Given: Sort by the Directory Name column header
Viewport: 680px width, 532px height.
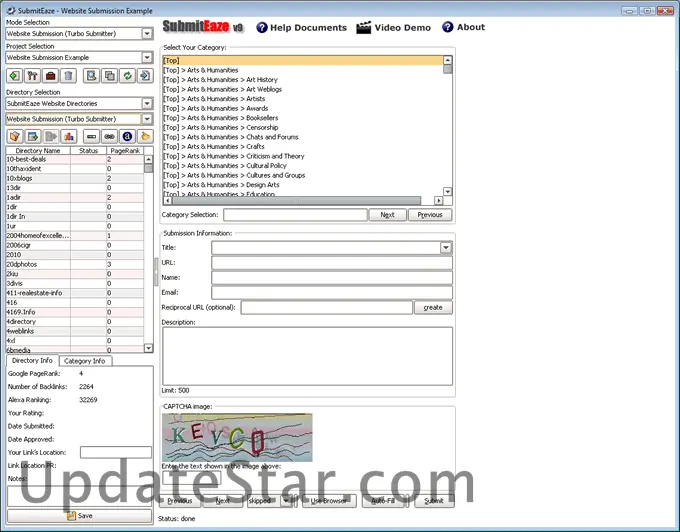Looking at the screenshot, I should pos(38,150).
